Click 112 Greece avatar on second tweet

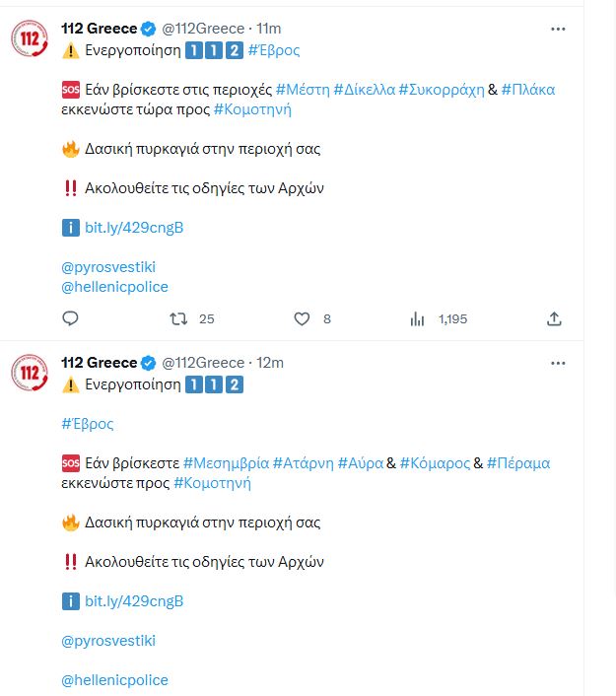[30, 373]
